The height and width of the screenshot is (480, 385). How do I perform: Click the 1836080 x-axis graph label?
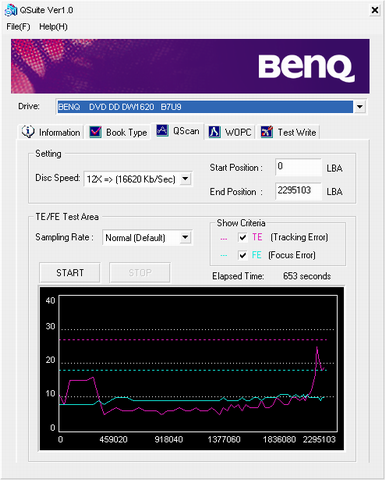pyautogui.click(x=279, y=439)
